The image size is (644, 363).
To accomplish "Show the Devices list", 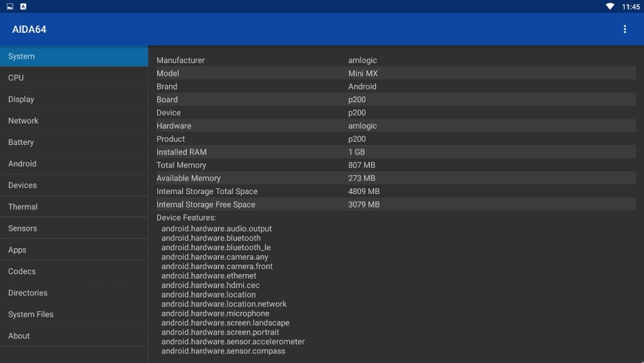I will (x=74, y=185).
